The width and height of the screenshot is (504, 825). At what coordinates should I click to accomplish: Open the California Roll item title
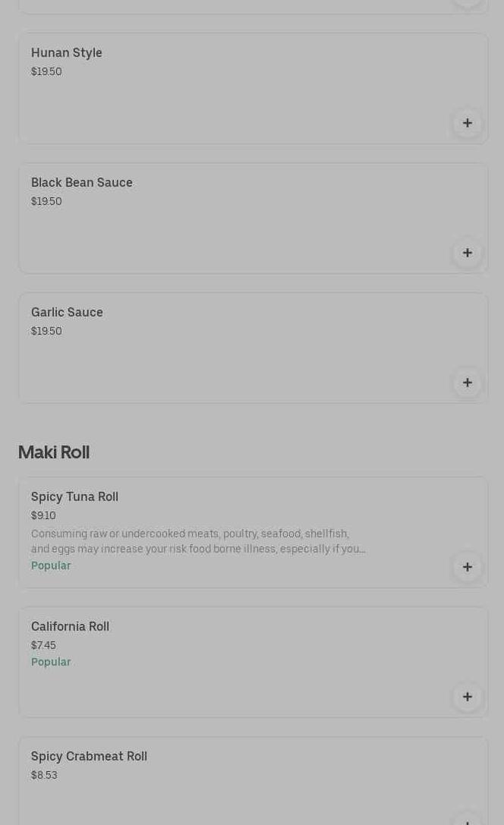click(70, 626)
